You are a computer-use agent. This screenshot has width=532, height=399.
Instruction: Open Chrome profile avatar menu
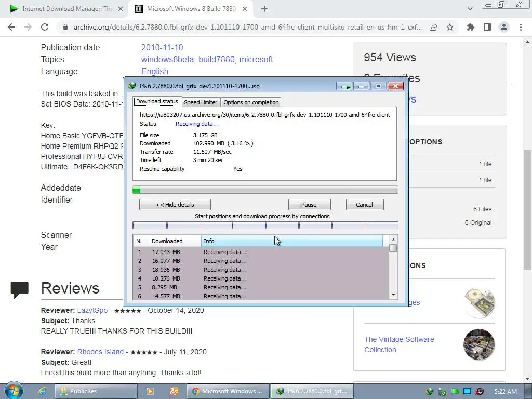click(504, 27)
